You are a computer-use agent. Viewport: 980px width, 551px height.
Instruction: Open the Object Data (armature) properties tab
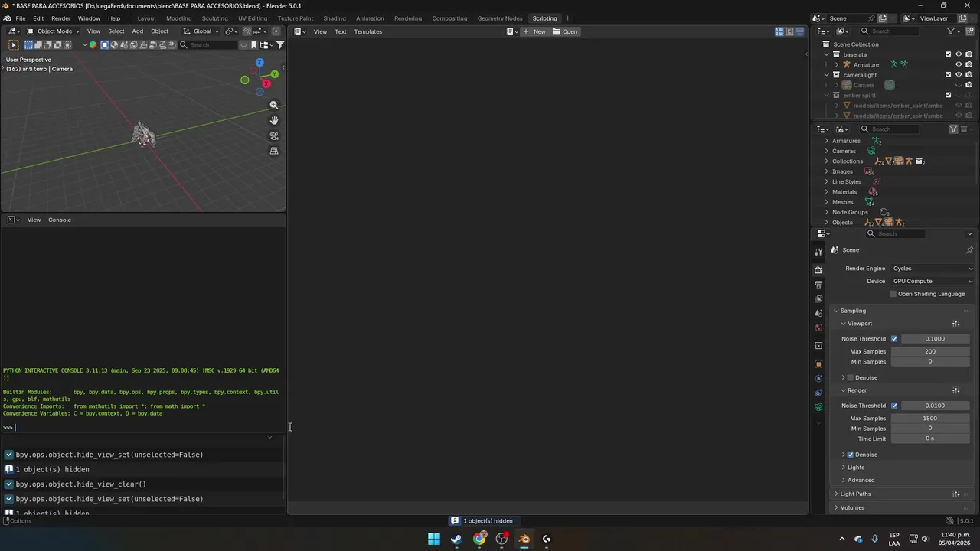[818, 407]
